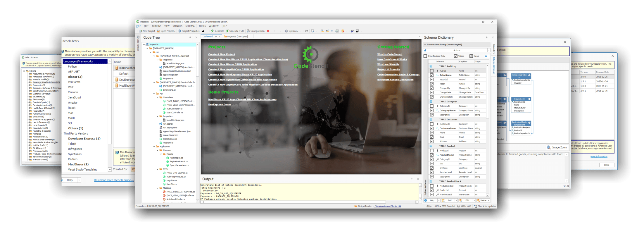Click the schema diagram hierarchy icon
Screen dimensions: 644x234
coord(486,56)
